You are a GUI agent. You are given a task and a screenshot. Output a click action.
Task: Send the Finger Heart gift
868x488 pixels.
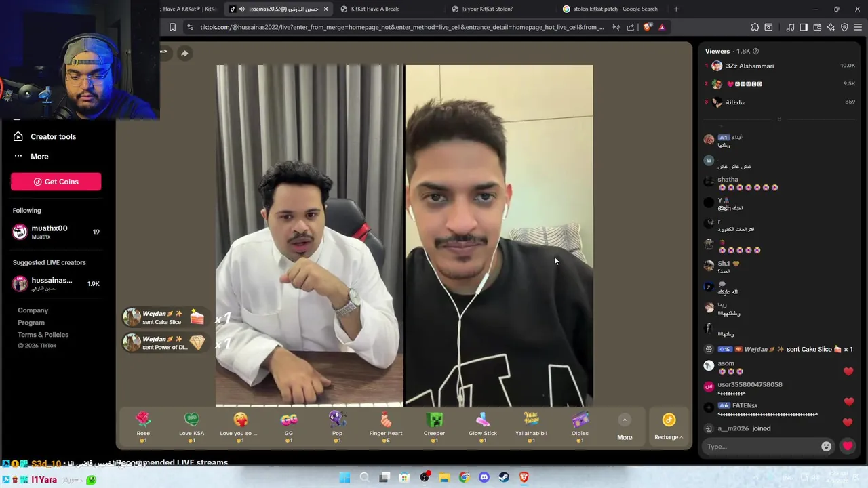click(x=386, y=427)
